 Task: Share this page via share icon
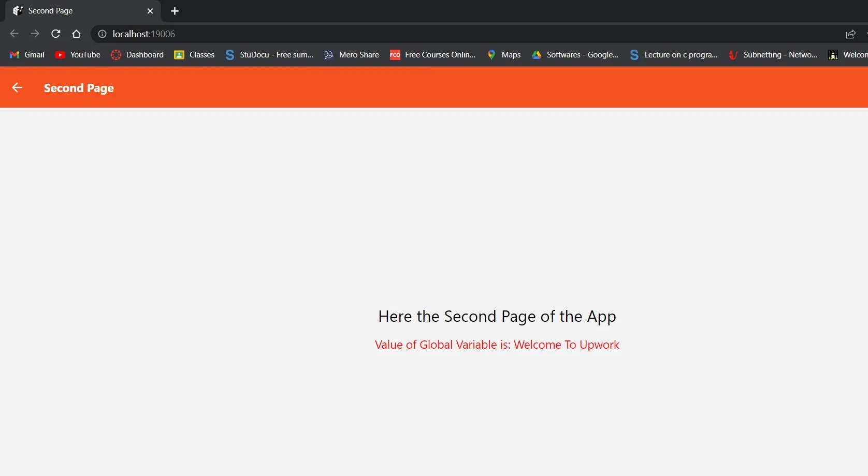tap(850, 34)
